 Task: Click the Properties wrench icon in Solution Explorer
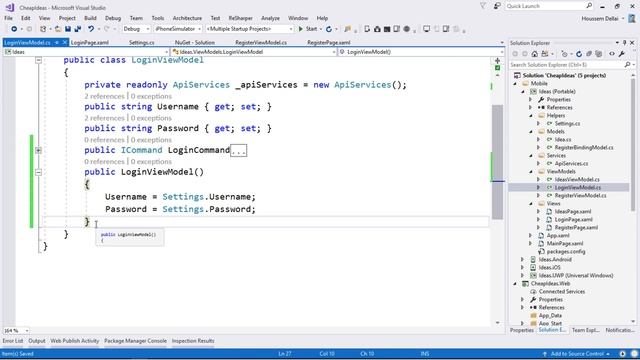(622, 54)
